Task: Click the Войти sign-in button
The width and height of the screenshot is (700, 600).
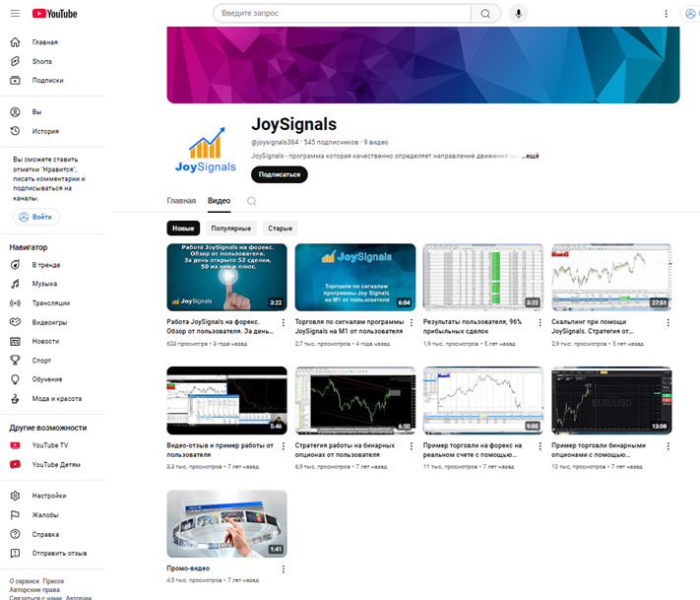Action: 36,217
